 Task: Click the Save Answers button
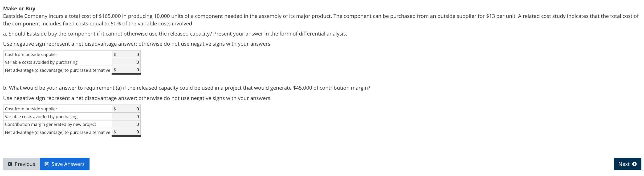[x=65, y=164]
